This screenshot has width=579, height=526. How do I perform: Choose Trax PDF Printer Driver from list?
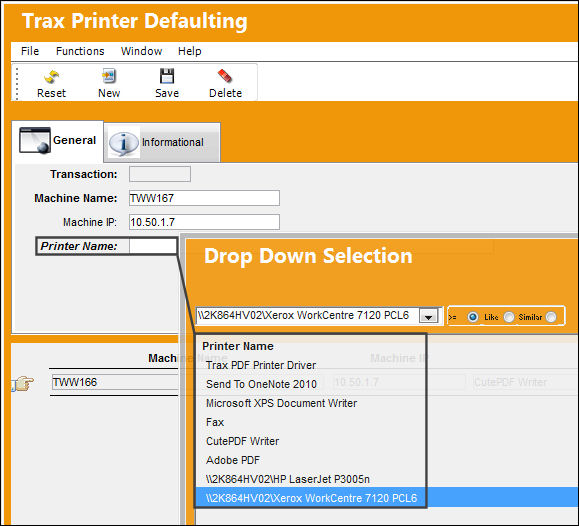coord(261,365)
